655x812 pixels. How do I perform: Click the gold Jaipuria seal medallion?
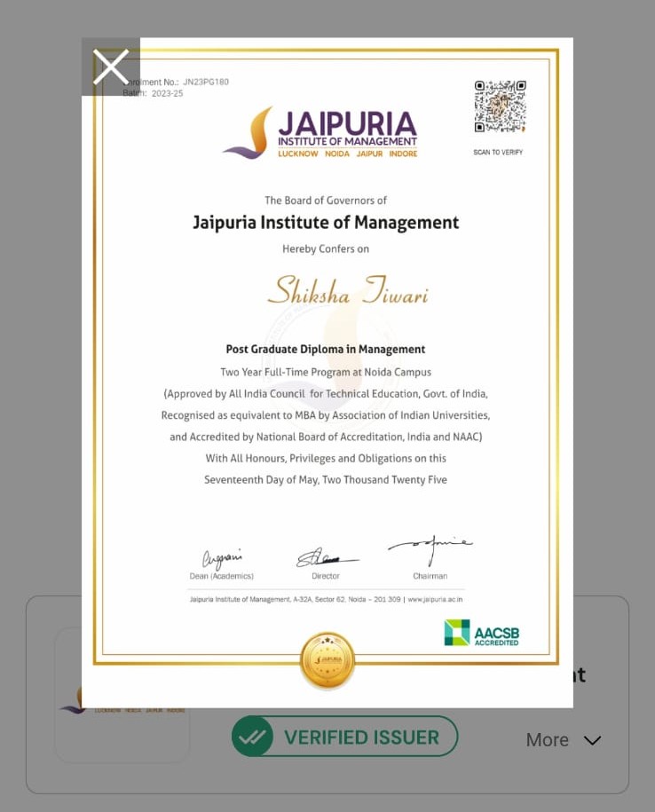click(327, 660)
